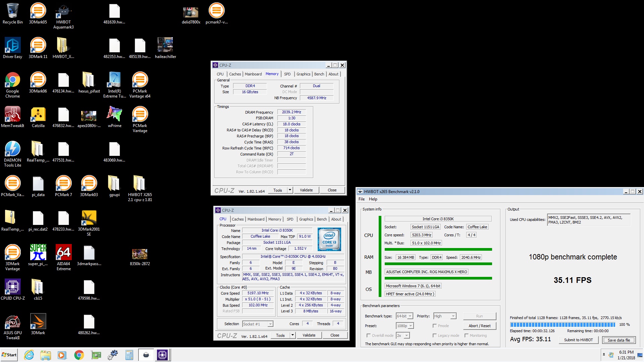The height and width of the screenshot is (362, 644).
Task: Switch to SPD tab in upper CPU-Z
Action: click(x=287, y=74)
